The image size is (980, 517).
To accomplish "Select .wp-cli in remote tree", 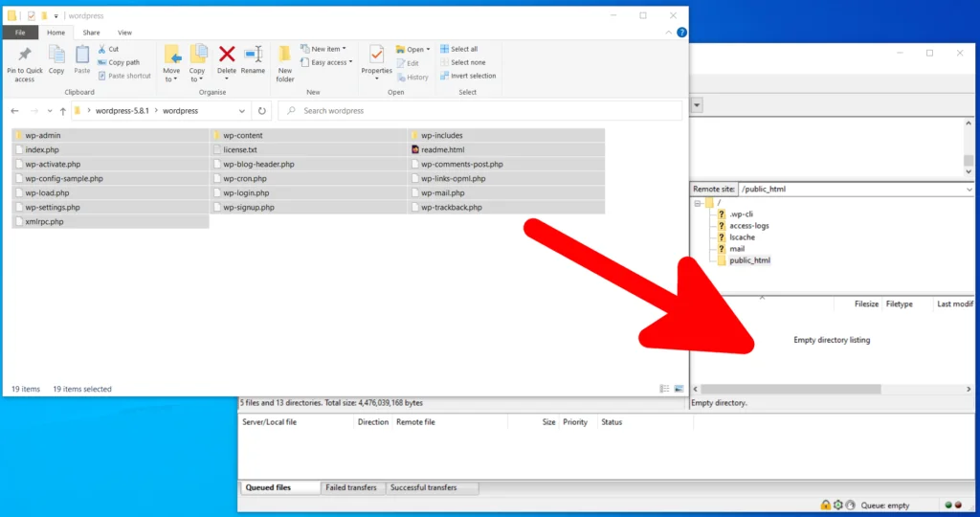I will point(742,214).
